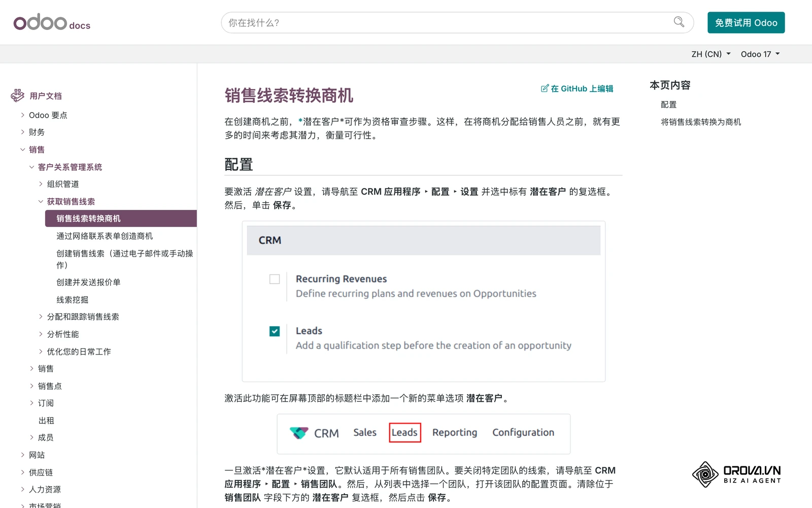Open the 在 GitHub 上编辑 link
Image resolution: width=812 pixels, height=508 pixels.
(577, 88)
